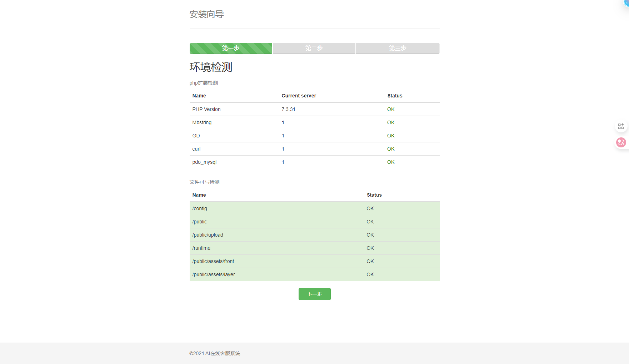Click the 安装向导 heading
Image resolution: width=629 pixels, height=364 pixels.
click(206, 14)
